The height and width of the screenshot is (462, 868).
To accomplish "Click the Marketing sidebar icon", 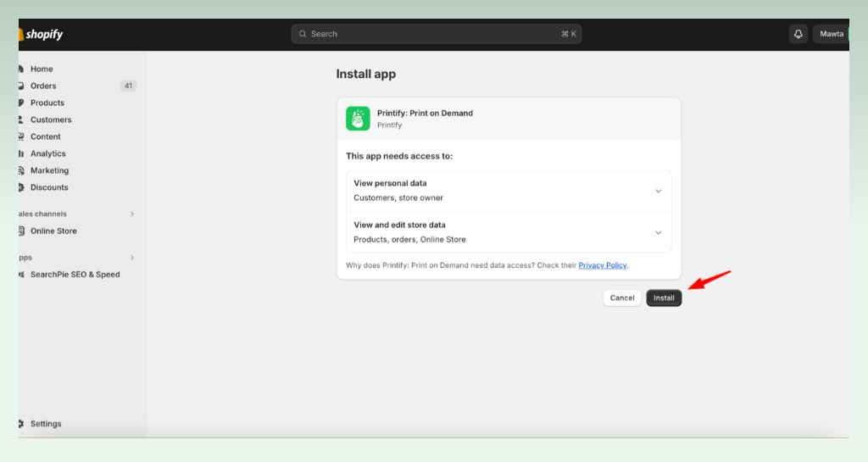I will (21, 170).
